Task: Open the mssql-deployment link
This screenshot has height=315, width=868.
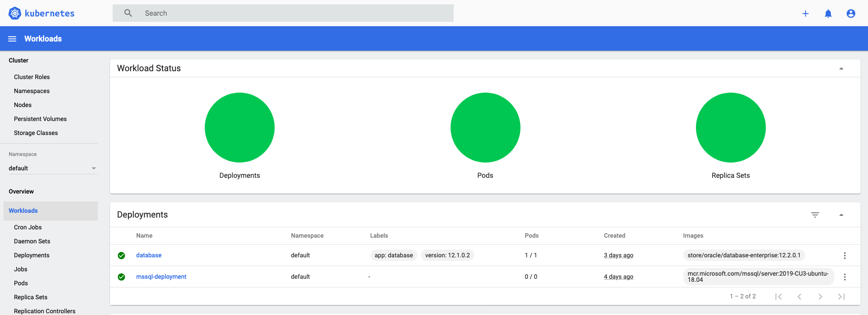Action: 161,277
